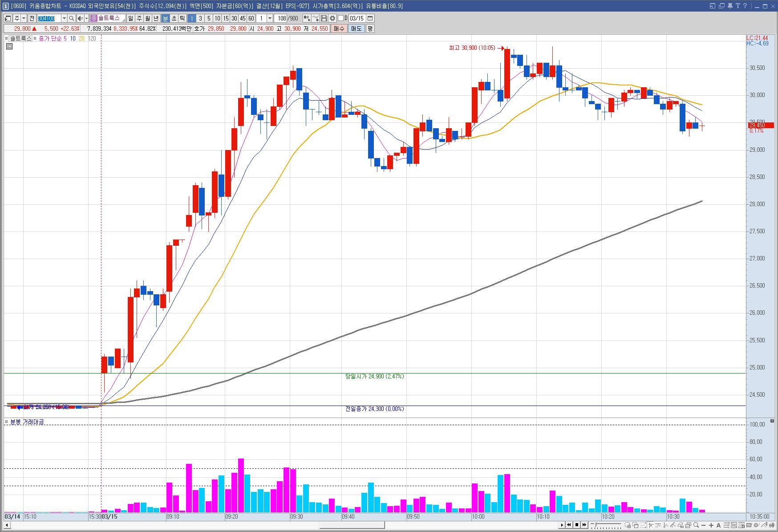The width and height of the screenshot is (778, 532).
Task: Click the speaker sound icon in toolbar
Action: (x=80, y=18)
